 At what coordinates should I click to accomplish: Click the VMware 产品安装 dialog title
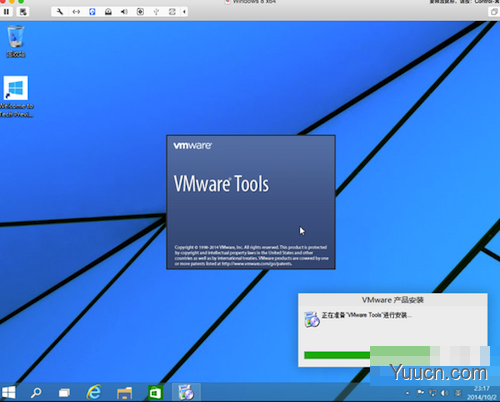tap(393, 300)
